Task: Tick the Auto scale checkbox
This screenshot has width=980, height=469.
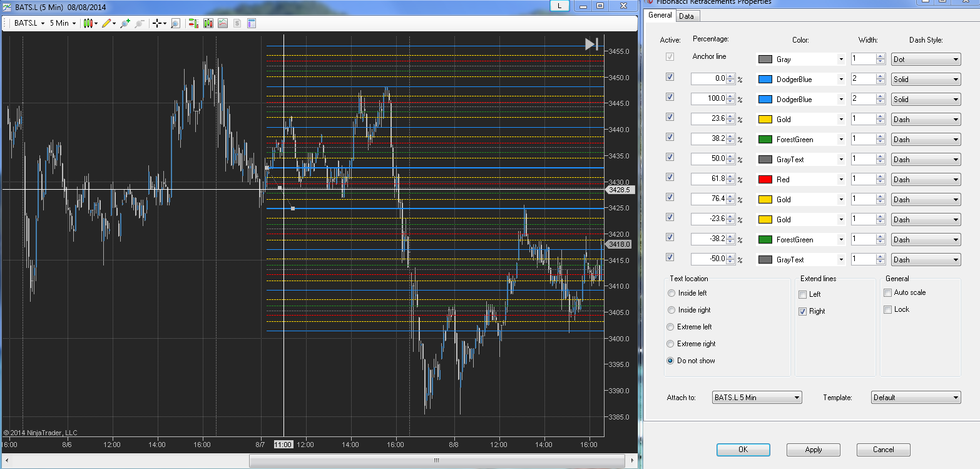Action: 887,292
